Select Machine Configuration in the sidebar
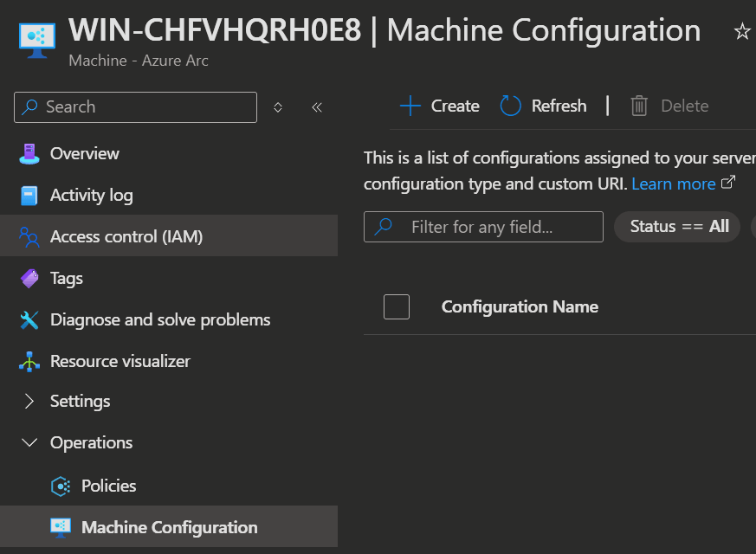 pos(169,526)
